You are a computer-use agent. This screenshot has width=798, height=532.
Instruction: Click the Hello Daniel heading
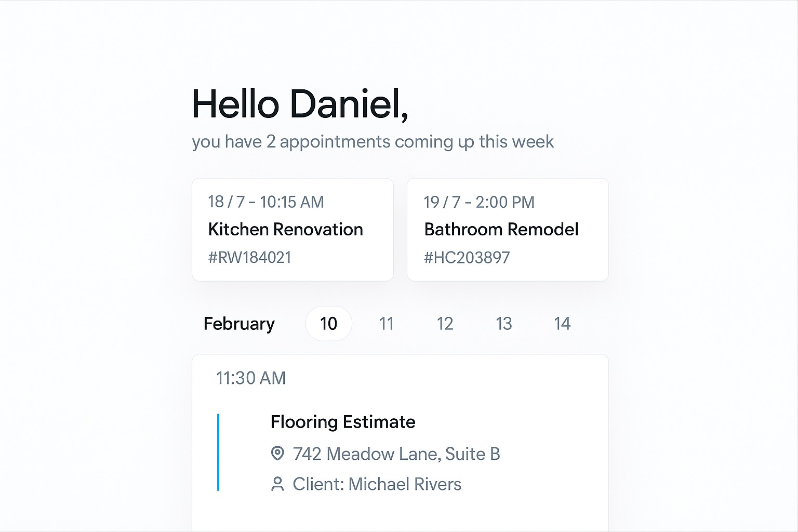coord(300,104)
